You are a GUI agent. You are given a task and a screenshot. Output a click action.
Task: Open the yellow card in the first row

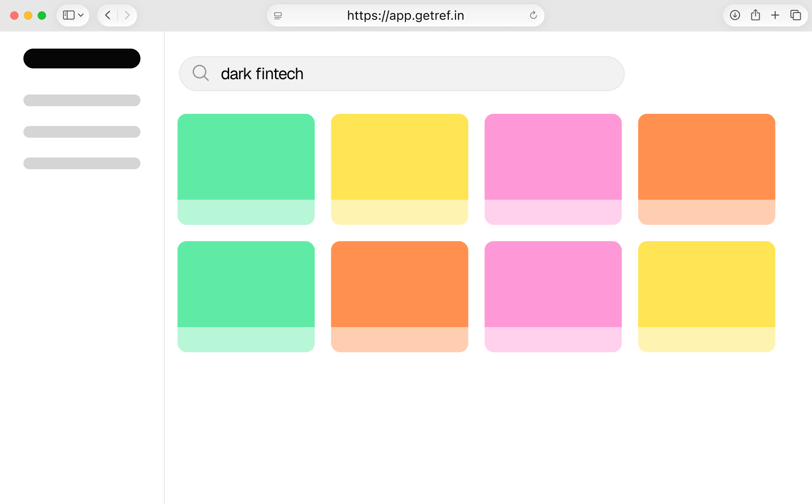(400, 169)
